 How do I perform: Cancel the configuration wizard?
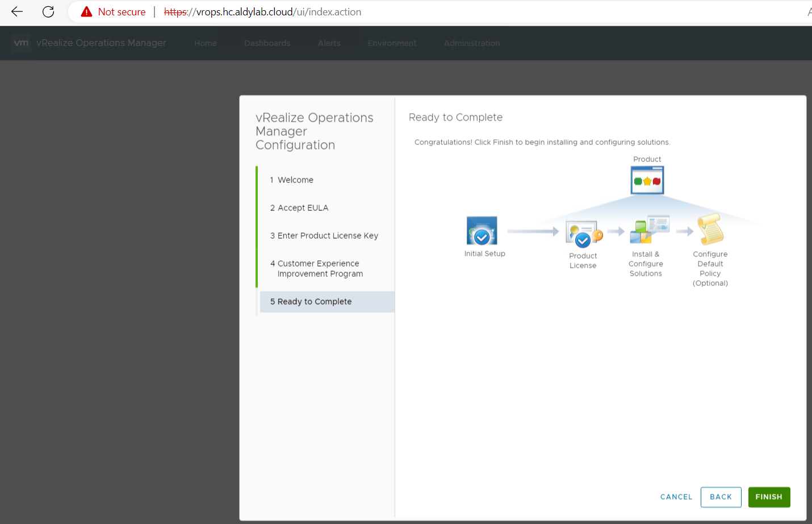point(676,497)
